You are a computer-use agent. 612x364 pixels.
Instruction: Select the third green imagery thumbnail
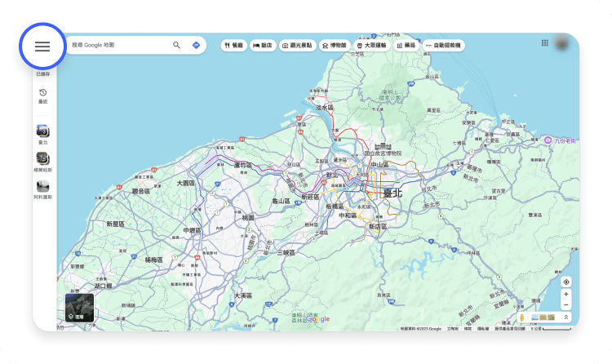pos(551,317)
